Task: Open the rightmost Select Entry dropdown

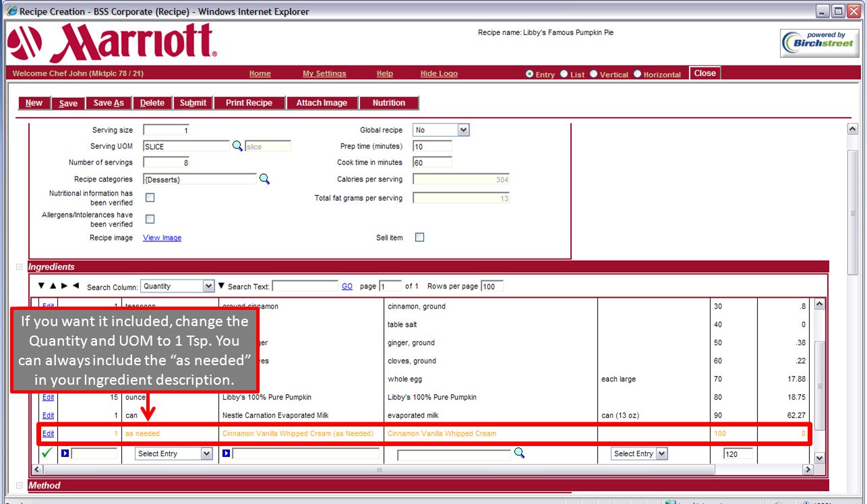Action: (639, 454)
